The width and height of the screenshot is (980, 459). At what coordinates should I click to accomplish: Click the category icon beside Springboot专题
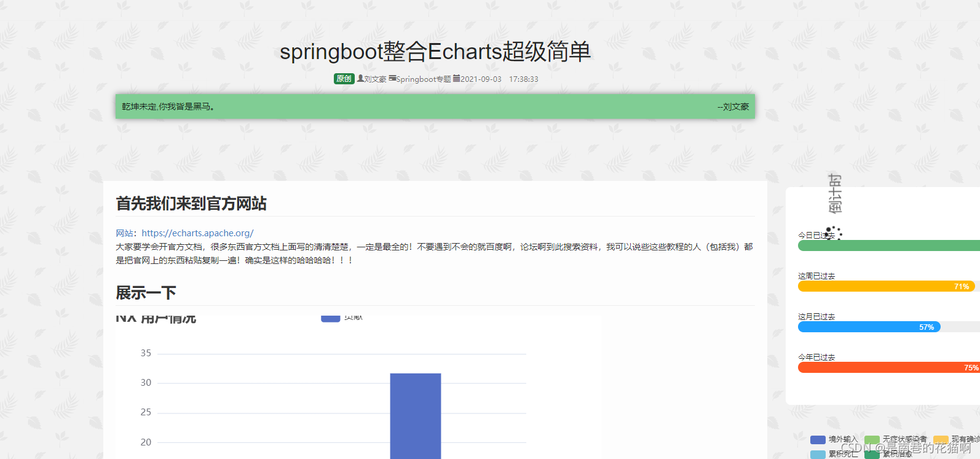tap(392, 79)
